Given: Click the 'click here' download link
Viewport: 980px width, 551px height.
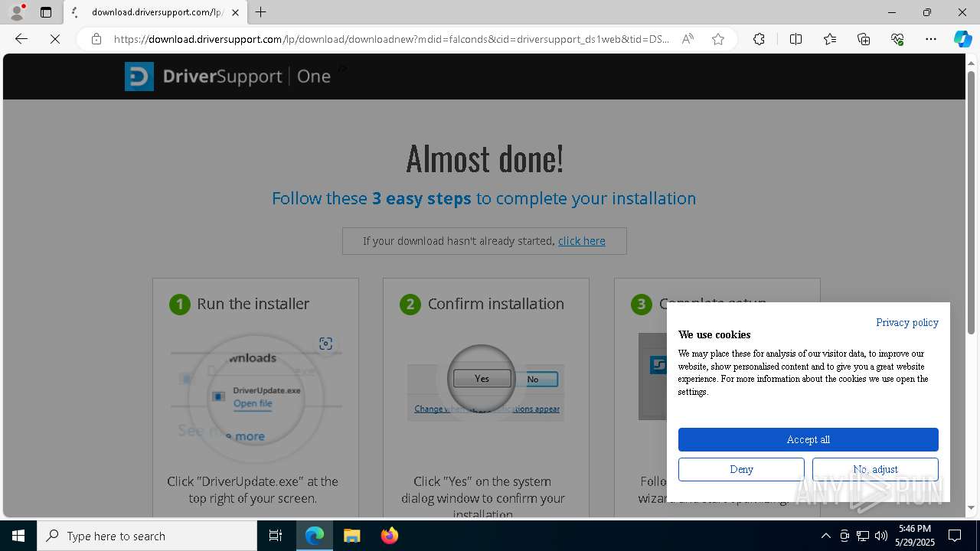Looking at the screenshot, I should coord(582,241).
